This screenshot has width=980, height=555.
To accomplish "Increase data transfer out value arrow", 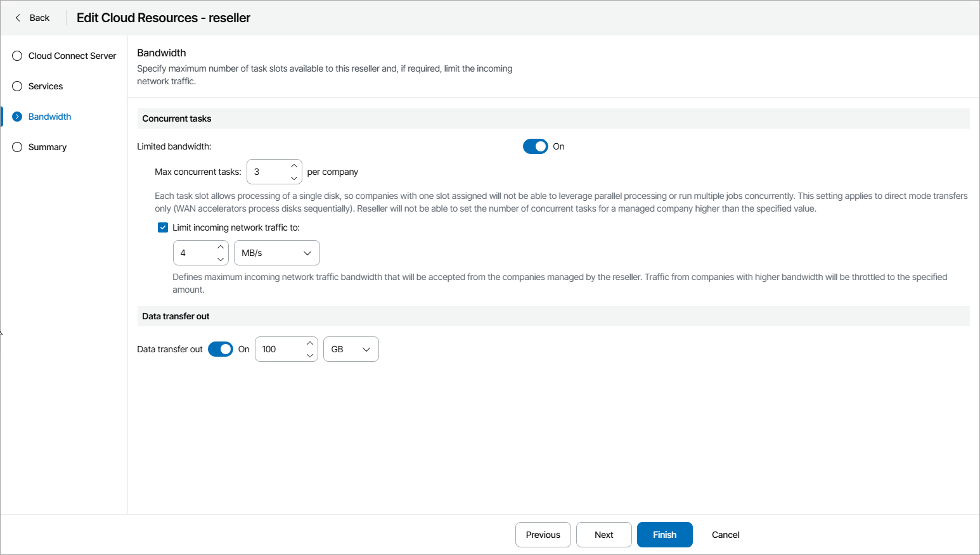I will 310,343.
